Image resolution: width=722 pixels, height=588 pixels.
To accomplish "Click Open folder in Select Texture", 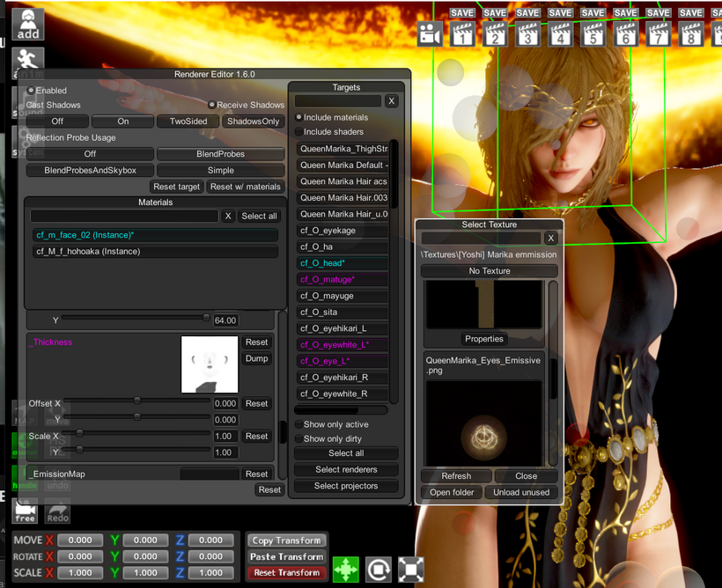I will (452, 492).
